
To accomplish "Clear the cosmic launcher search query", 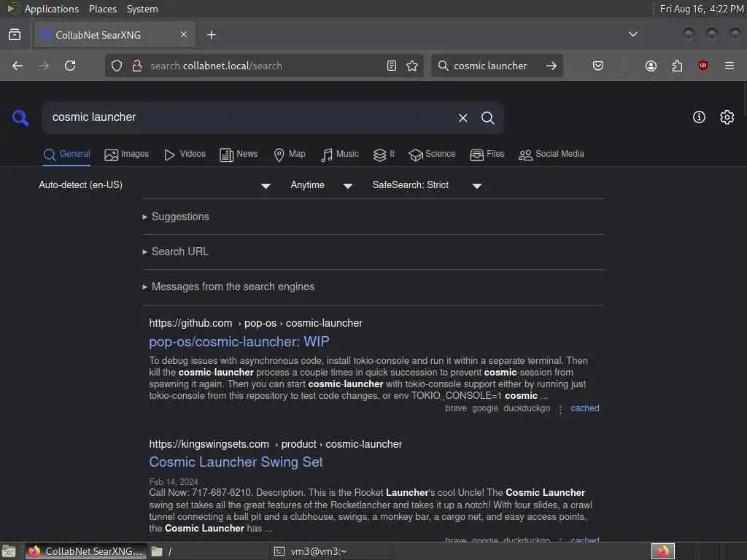I will coord(462,117).
